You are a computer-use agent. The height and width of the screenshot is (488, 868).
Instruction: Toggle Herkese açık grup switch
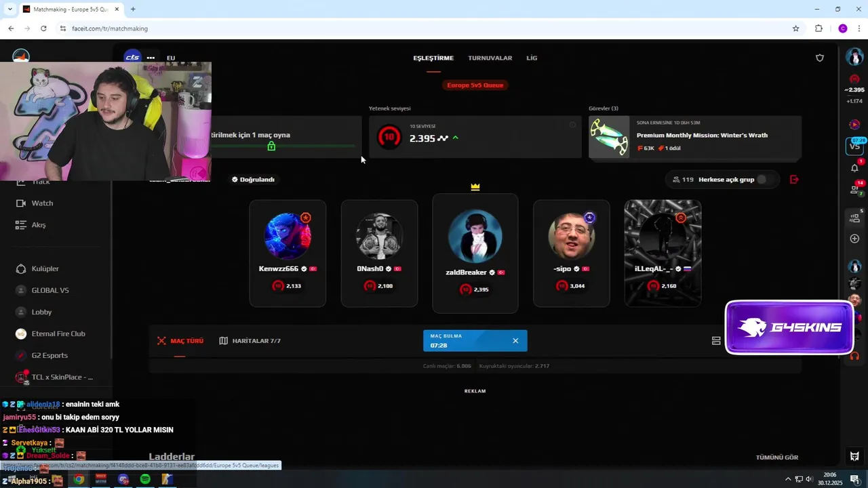(765, 180)
